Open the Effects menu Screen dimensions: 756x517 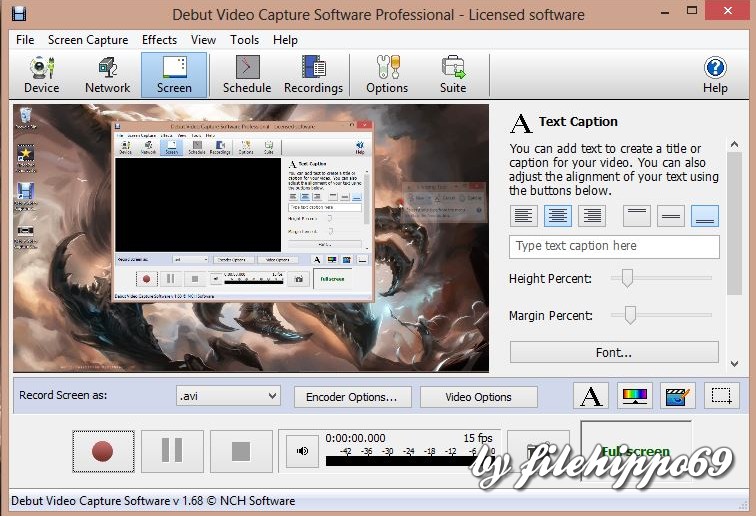tap(159, 40)
